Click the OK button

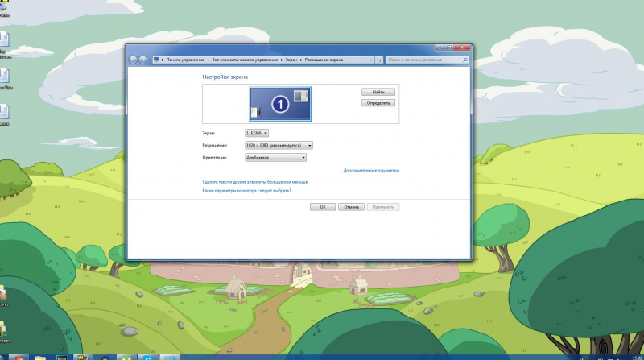coord(323,207)
